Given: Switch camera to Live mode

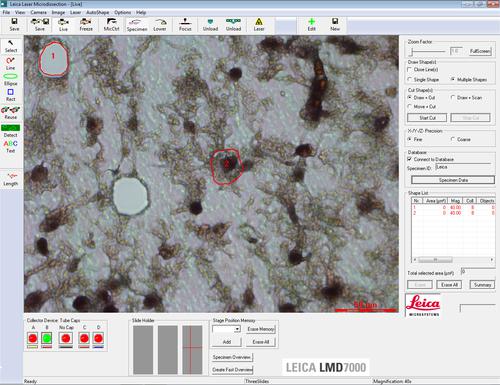Looking at the screenshot, I should 63,25.
